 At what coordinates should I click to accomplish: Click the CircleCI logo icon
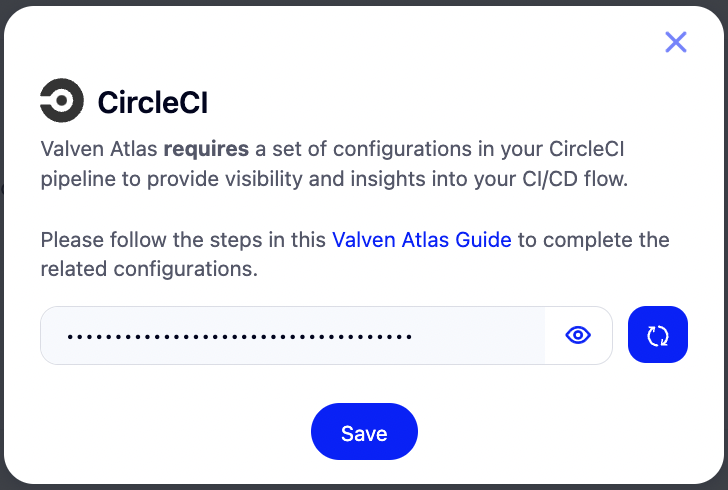(62, 100)
